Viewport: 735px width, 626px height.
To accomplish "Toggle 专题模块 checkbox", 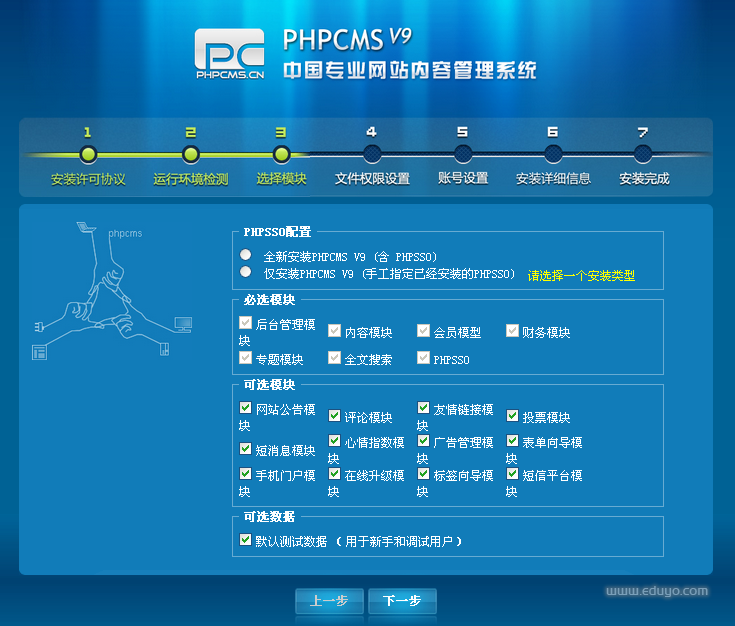I will [x=245, y=358].
